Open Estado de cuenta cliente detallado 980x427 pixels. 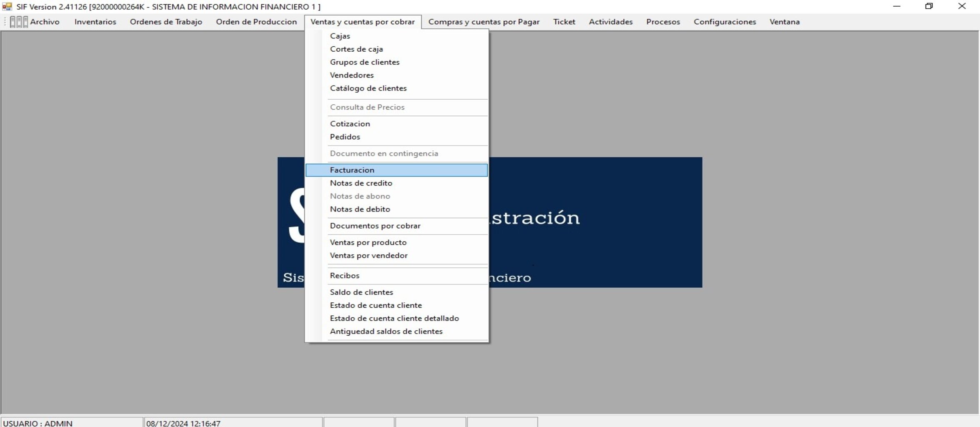coord(397,318)
